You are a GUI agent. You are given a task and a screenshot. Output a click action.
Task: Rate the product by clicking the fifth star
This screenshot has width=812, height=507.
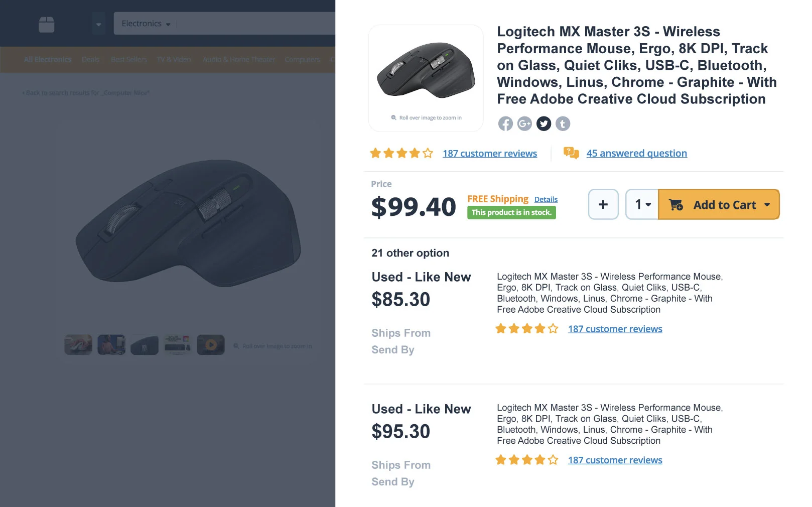pos(428,153)
